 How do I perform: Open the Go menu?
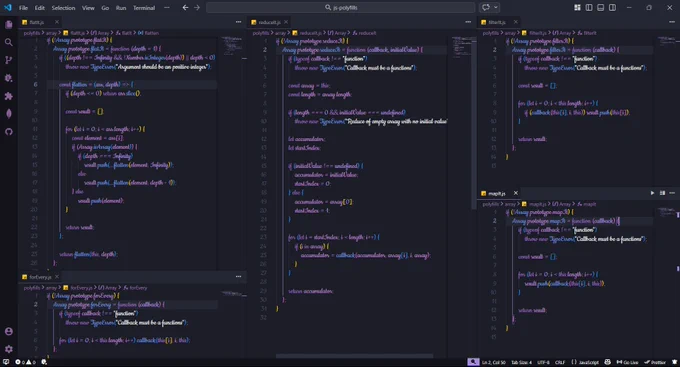coord(105,8)
